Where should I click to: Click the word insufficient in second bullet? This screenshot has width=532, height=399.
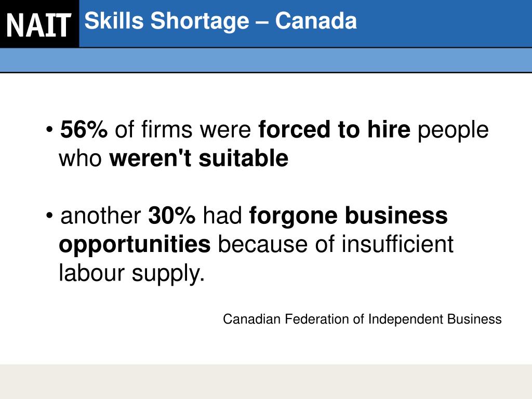397,244
